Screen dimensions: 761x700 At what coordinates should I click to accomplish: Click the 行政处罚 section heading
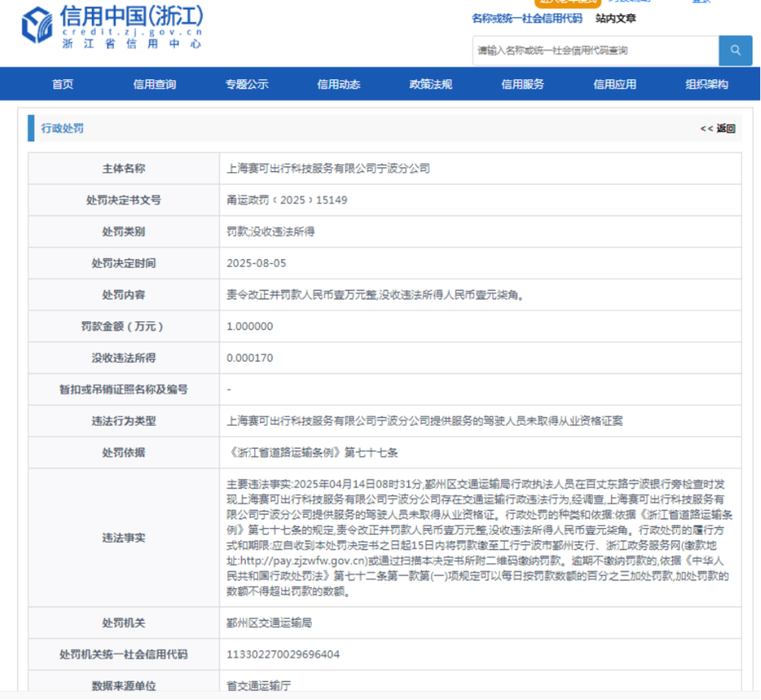pyautogui.click(x=62, y=128)
